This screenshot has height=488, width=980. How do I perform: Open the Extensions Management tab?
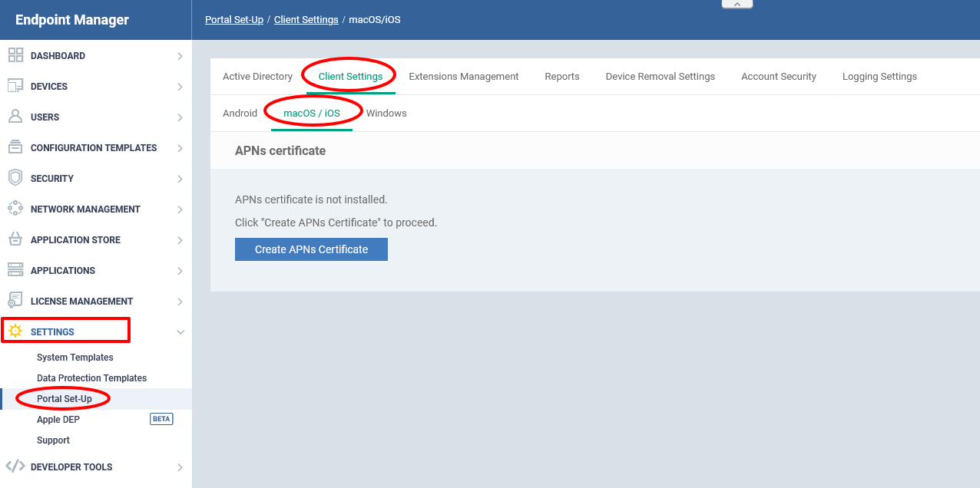[464, 77]
